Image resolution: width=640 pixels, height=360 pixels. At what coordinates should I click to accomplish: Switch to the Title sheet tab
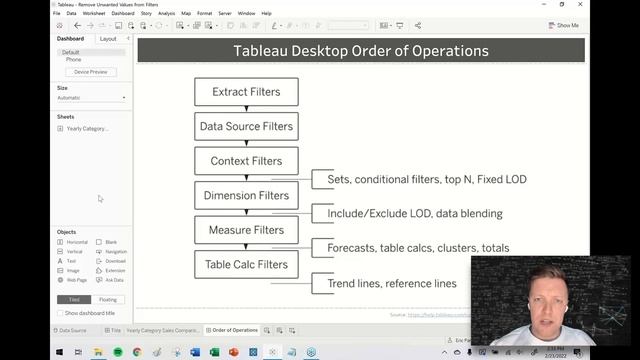click(x=113, y=330)
